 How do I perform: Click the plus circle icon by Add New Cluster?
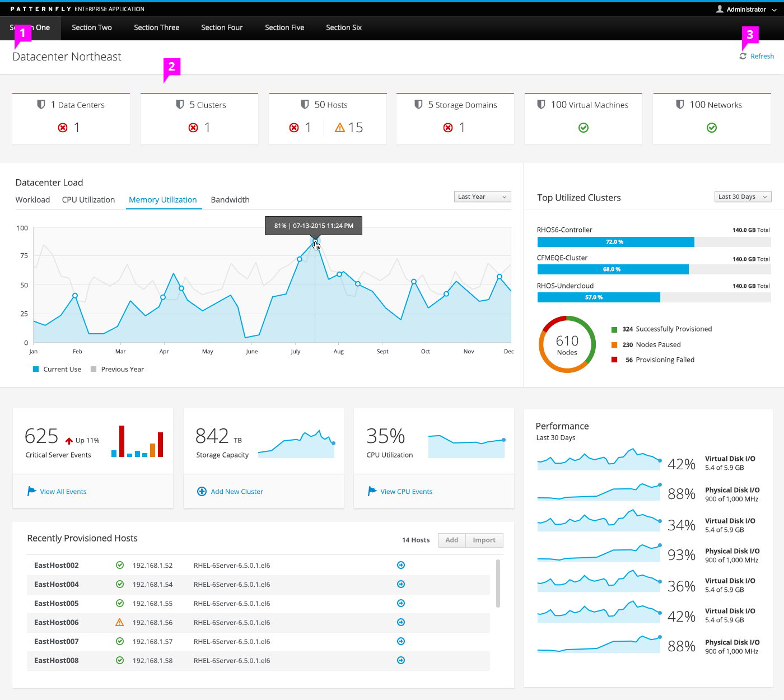tap(202, 491)
